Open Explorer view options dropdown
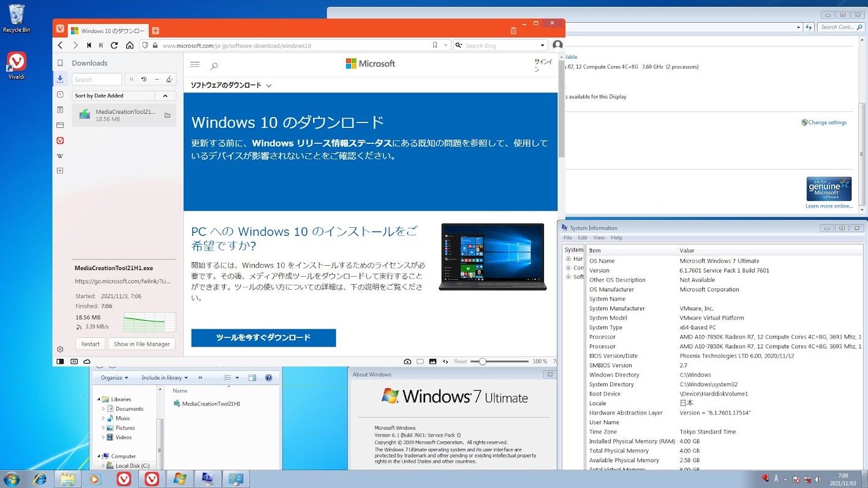 237,378
